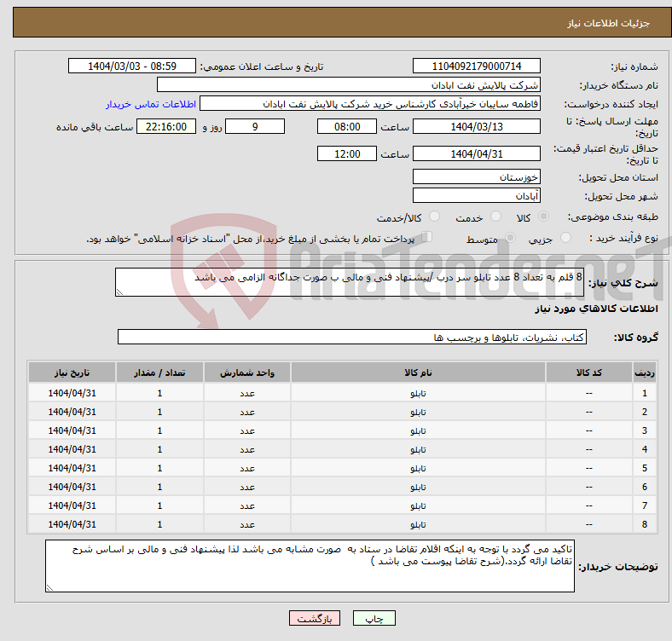Click تابلو in table row 4

tap(418, 450)
